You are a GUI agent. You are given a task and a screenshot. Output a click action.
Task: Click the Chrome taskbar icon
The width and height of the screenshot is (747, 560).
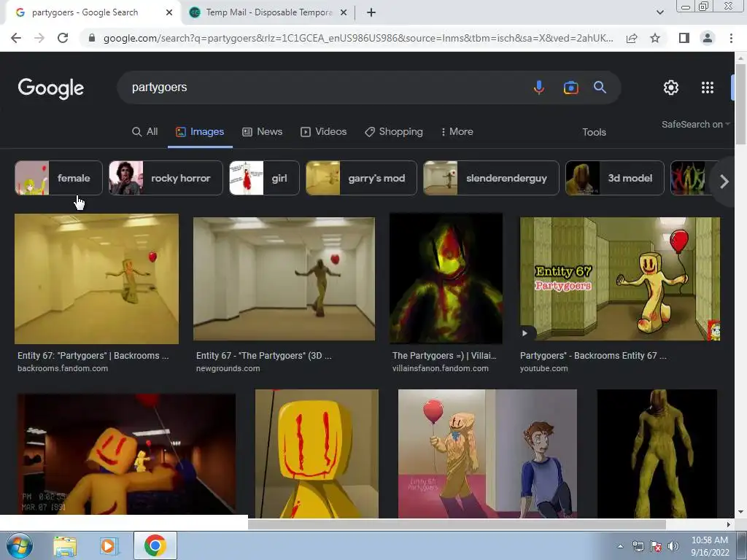pos(155,545)
